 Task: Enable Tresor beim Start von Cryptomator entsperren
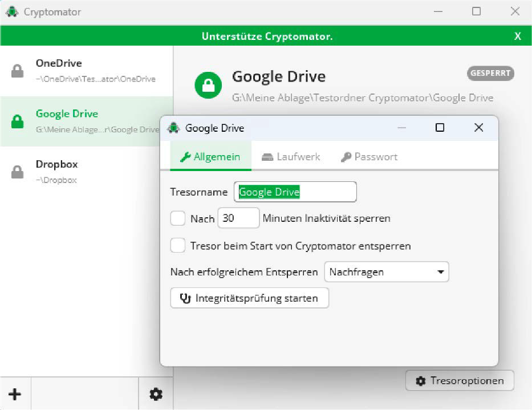tap(178, 245)
